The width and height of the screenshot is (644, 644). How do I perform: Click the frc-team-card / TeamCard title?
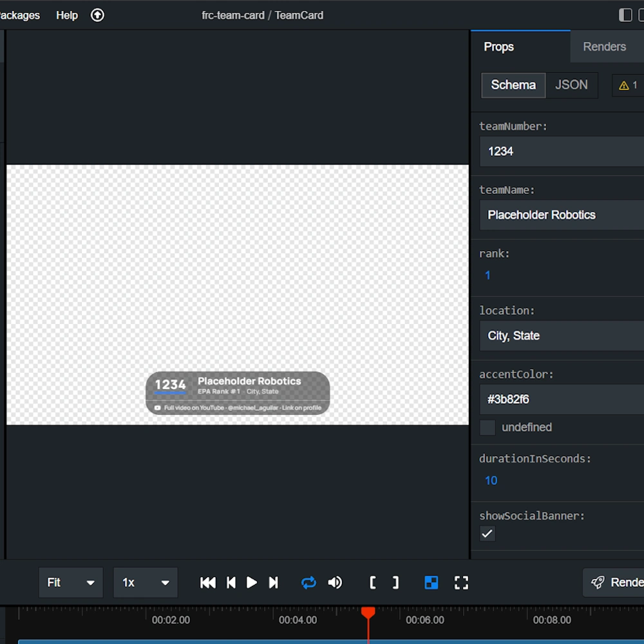[x=263, y=15]
